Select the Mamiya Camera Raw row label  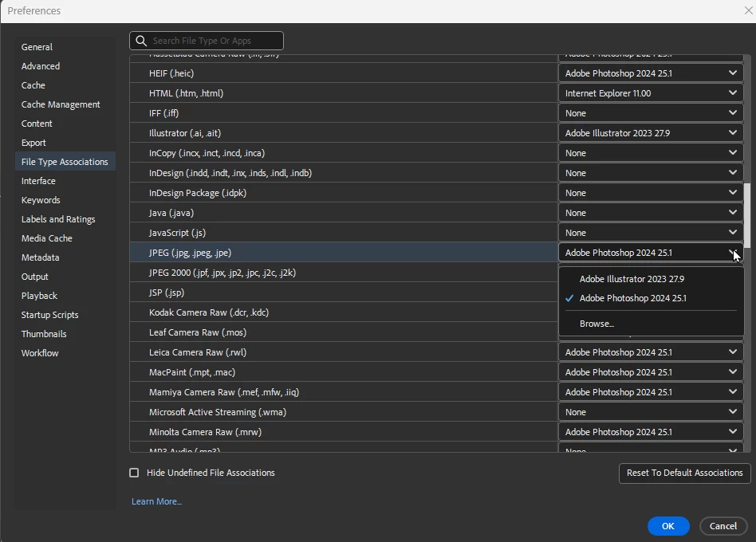[224, 392]
